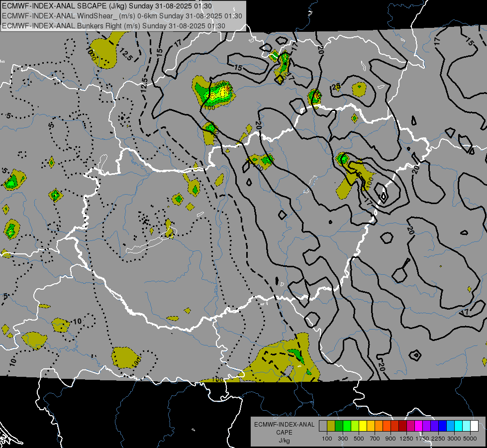Click the 300 tick label in CAPE legend
This screenshot has width=487, height=448.
pos(343,439)
